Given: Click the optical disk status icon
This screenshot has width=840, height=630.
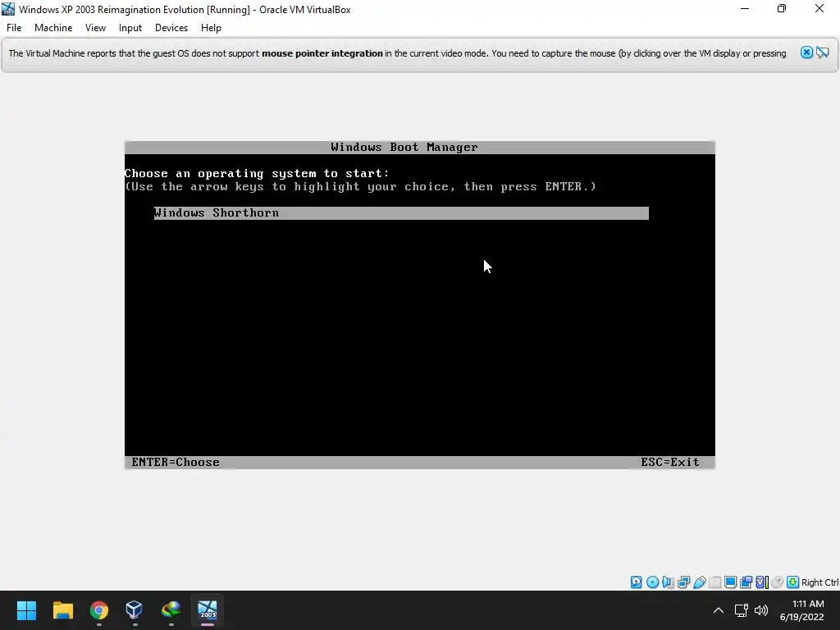Looking at the screenshot, I should coord(652,582).
